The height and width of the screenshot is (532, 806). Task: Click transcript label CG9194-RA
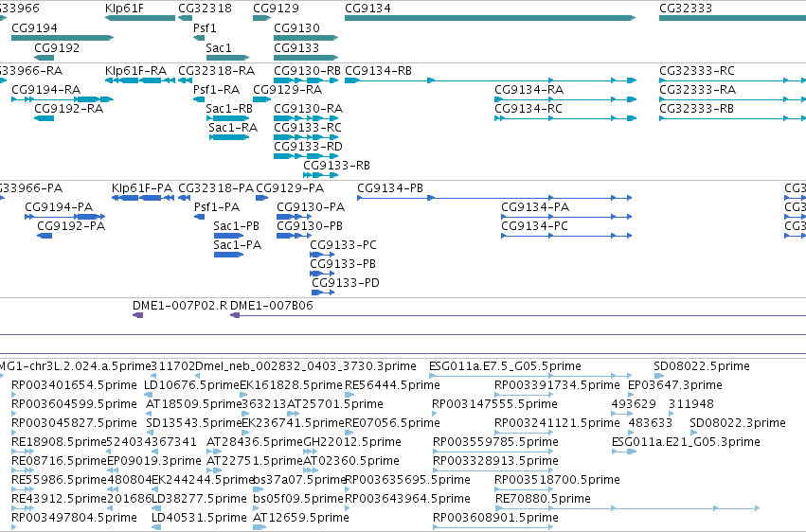click(x=45, y=89)
